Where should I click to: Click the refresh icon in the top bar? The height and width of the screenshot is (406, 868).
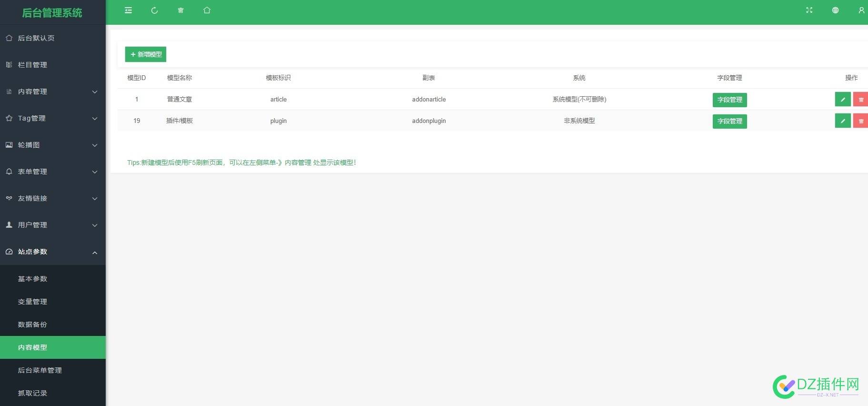pos(154,10)
